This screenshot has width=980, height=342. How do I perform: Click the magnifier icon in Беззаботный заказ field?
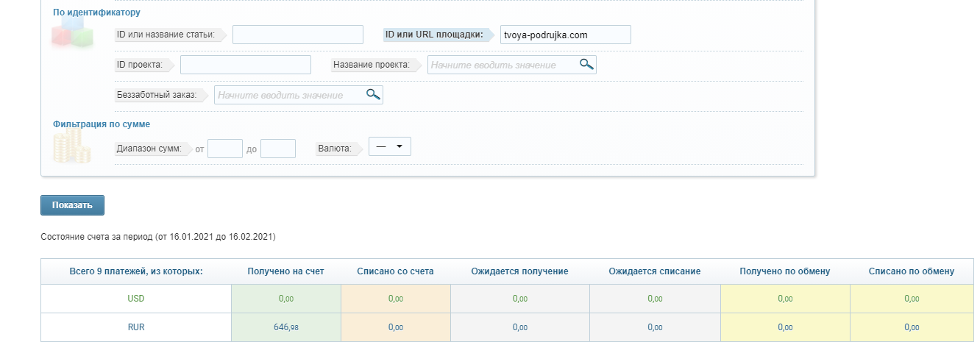click(x=373, y=94)
